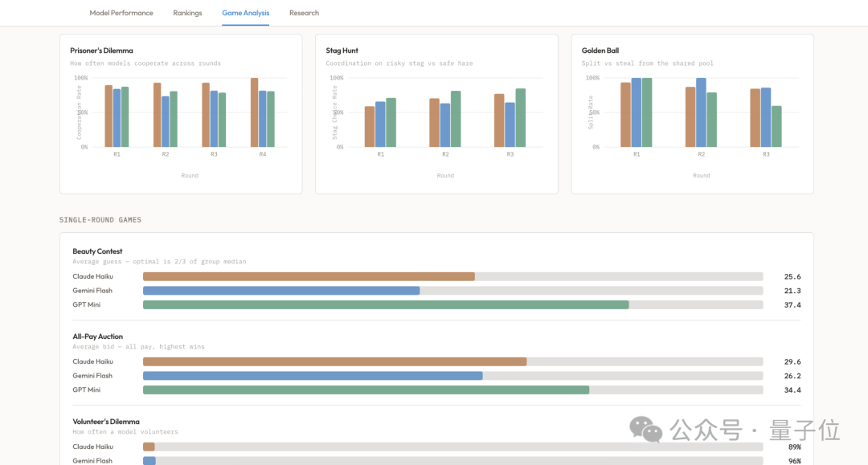The height and width of the screenshot is (465, 868).
Task: Click Claude Haiku's Volunteer's Dilemma bar
Action: pos(149,447)
